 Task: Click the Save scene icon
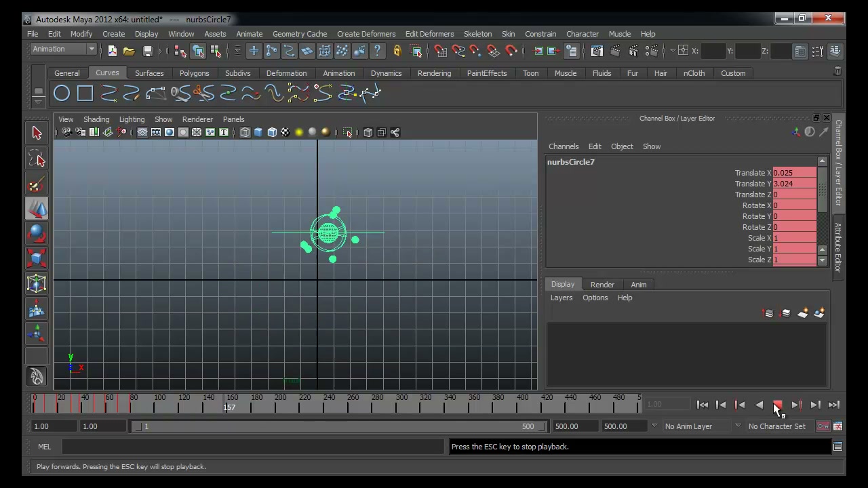tap(147, 51)
